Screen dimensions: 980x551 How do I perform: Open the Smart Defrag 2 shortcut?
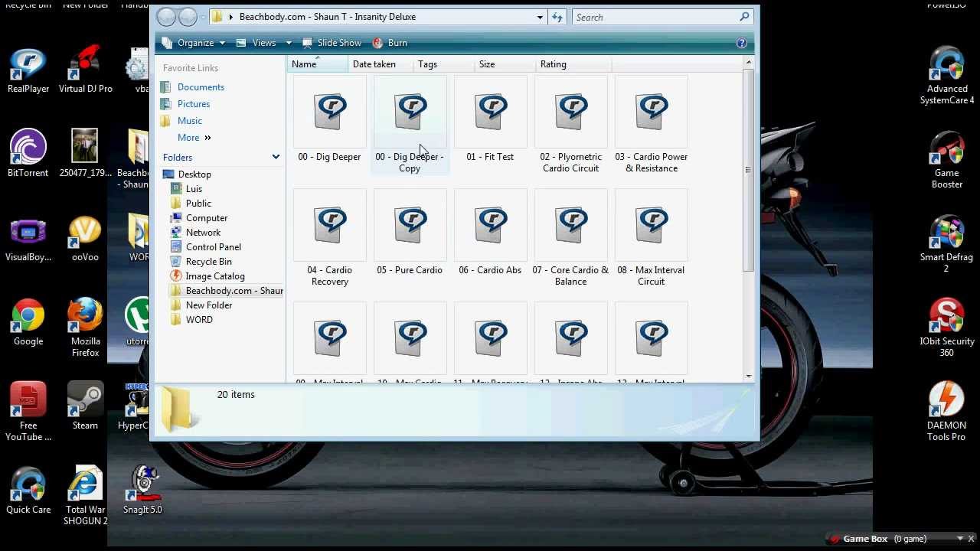click(947, 244)
